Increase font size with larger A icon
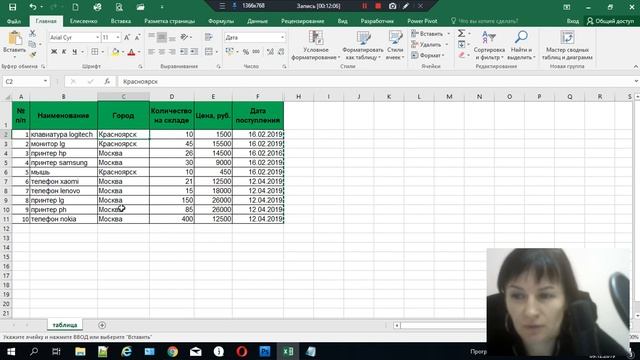This screenshot has width=640, height=360. (x=127, y=38)
